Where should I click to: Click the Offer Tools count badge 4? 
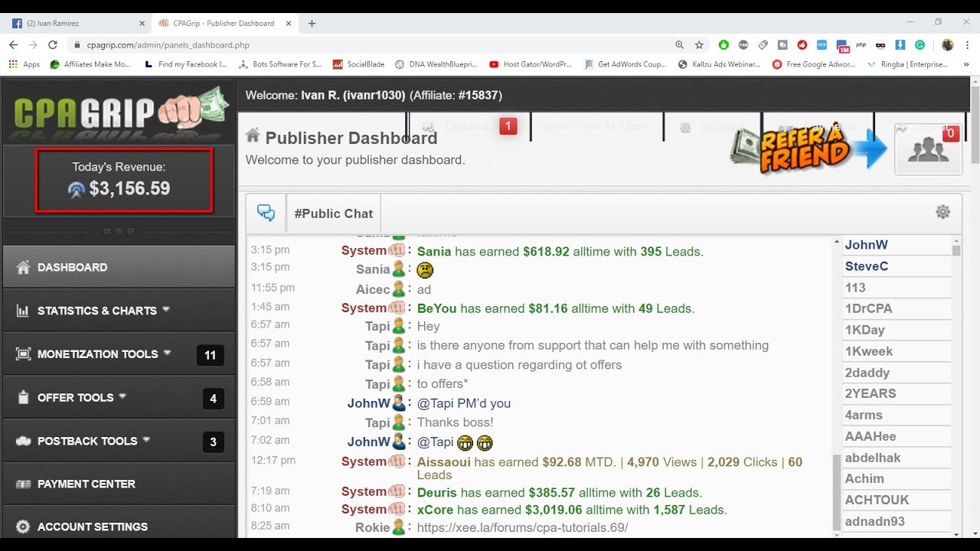213,399
